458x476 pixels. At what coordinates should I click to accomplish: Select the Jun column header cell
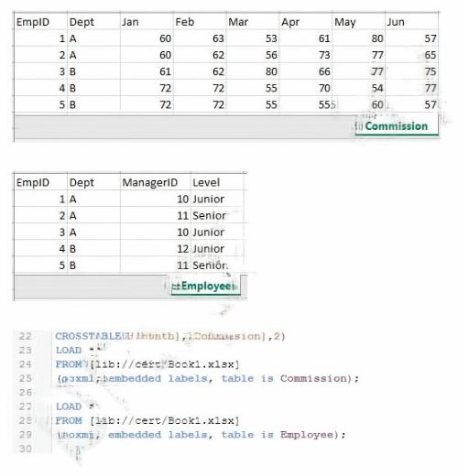click(412, 22)
